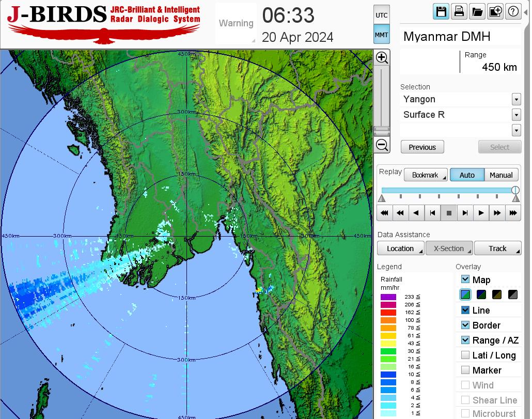
Task: Click the double fast-forward button
Action: [497, 213]
